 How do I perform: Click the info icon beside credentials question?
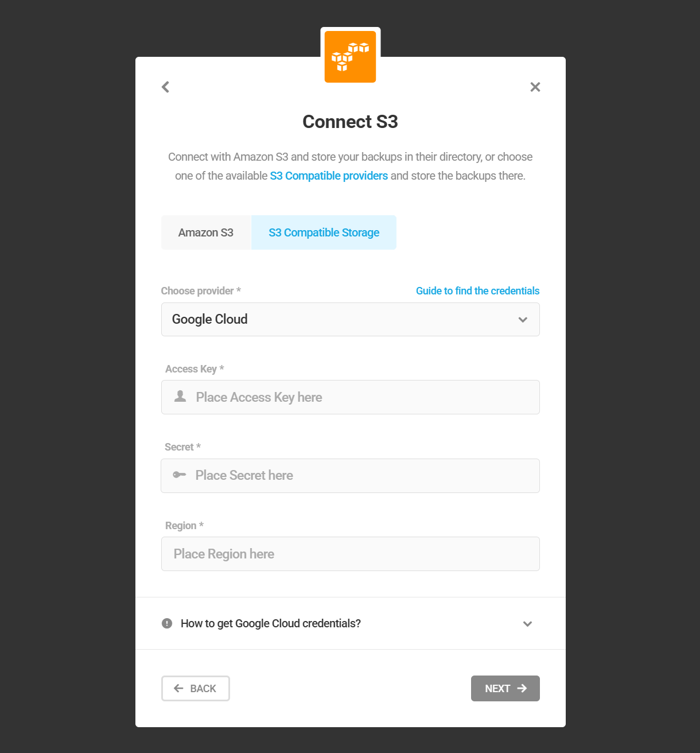166,623
